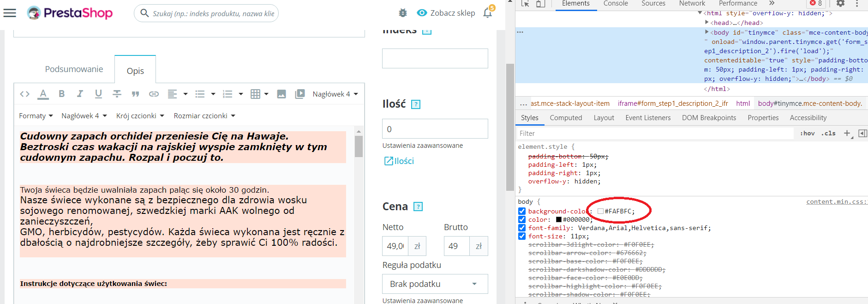The width and height of the screenshot is (868, 304).
Task: Open the content.min.css source link
Action: (836, 202)
